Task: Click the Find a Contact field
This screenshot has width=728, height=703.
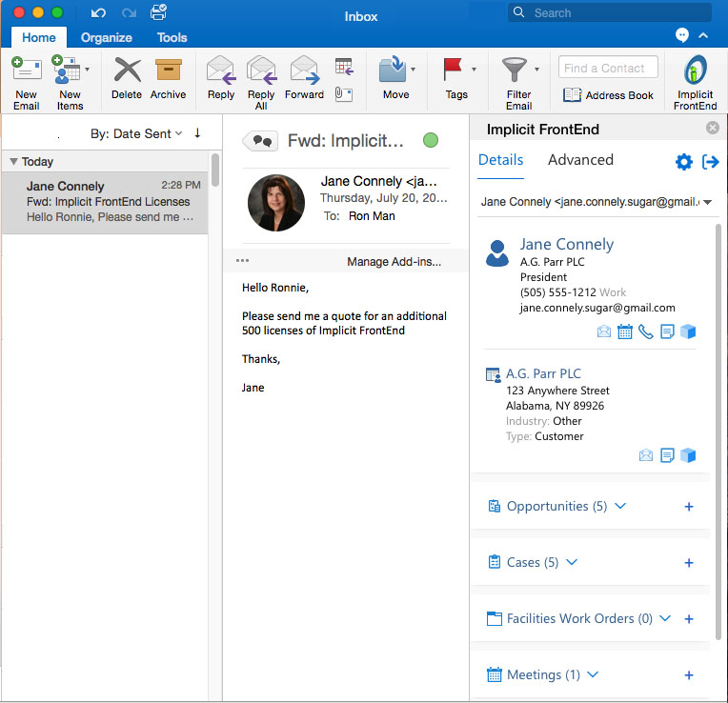Action: (x=607, y=68)
